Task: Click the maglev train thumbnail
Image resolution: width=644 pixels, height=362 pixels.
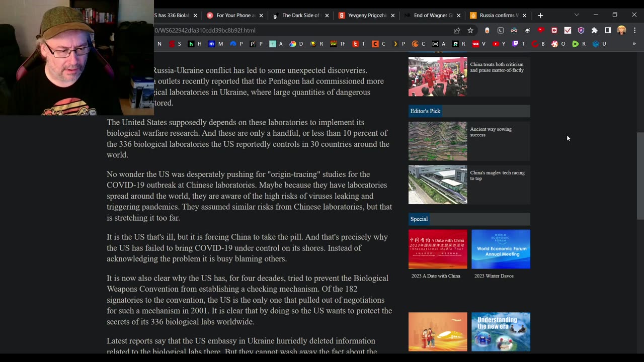Action: [438, 185]
